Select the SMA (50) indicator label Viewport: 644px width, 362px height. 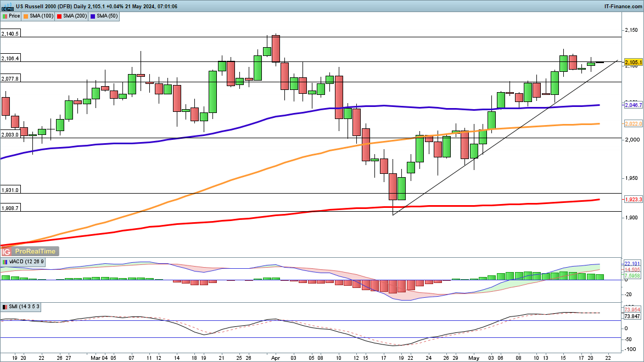pos(109,16)
